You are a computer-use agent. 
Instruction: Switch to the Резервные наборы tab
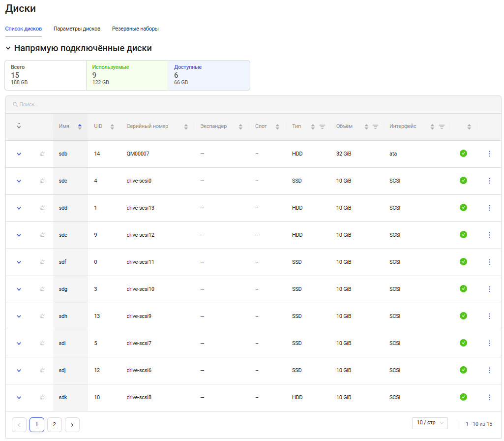pyautogui.click(x=135, y=29)
